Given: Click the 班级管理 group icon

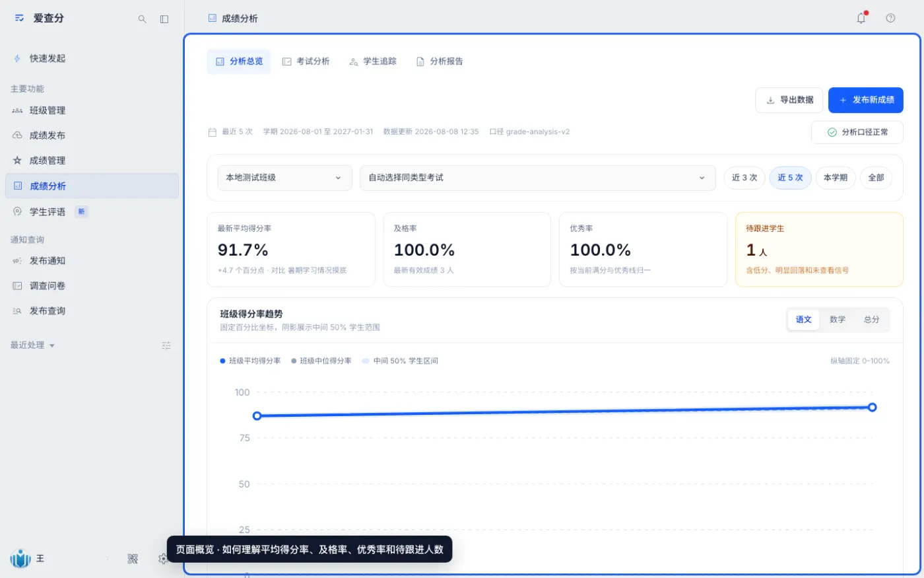Looking at the screenshot, I should pos(17,110).
